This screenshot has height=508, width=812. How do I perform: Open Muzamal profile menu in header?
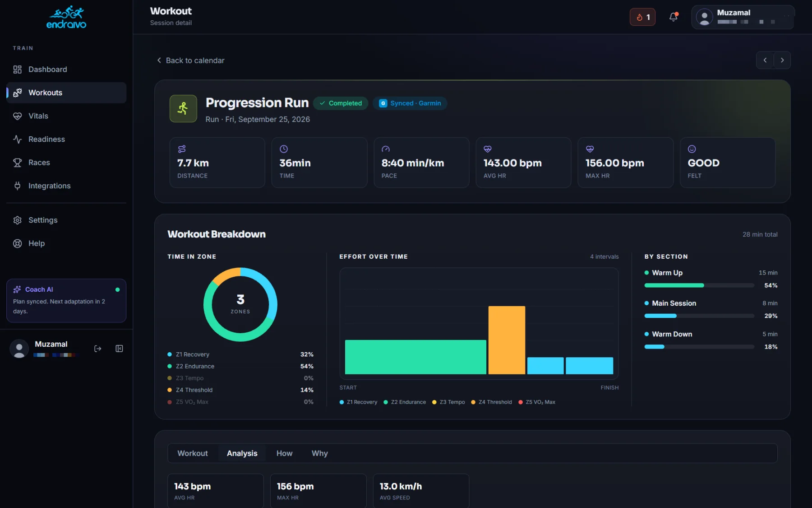[x=743, y=17]
